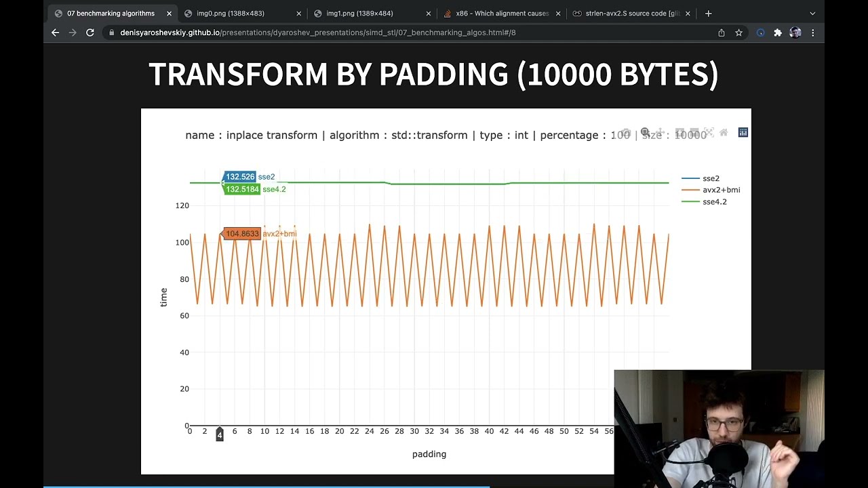Close the strlen-avx2.S source code tab
This screenshot has width=868, height=488.
pyautogui.click(x=688, y=14)
